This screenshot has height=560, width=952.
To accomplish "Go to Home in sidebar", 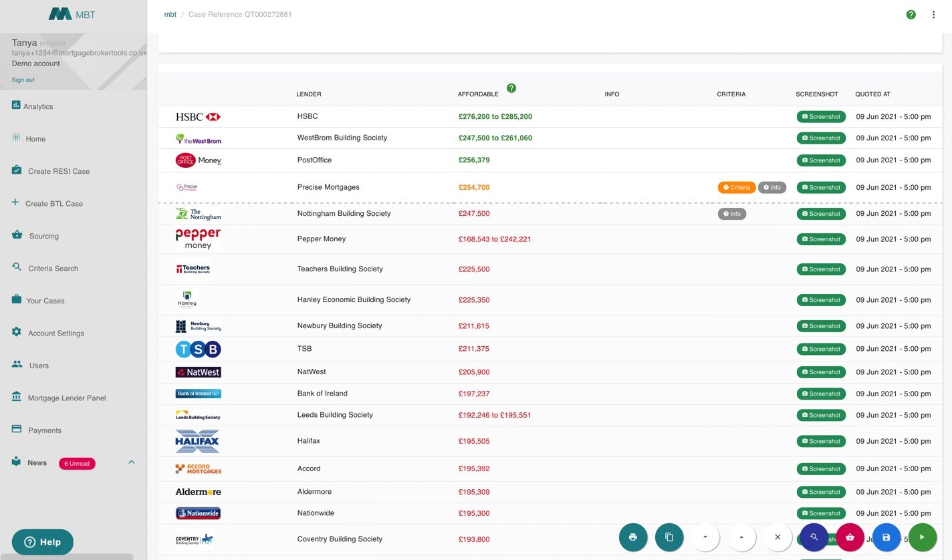I will tap(35, 139).
